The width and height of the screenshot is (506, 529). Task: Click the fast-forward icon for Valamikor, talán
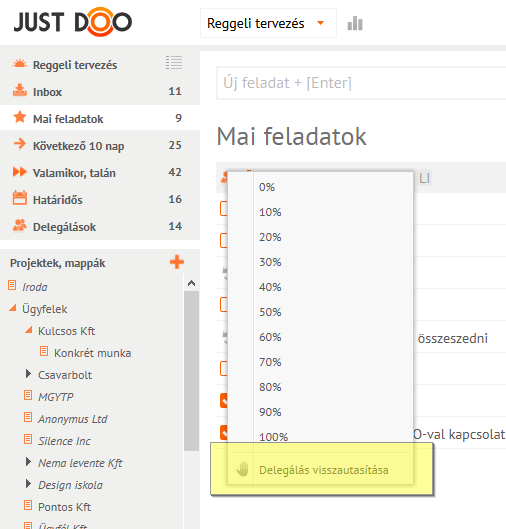(x=20, y=171)
